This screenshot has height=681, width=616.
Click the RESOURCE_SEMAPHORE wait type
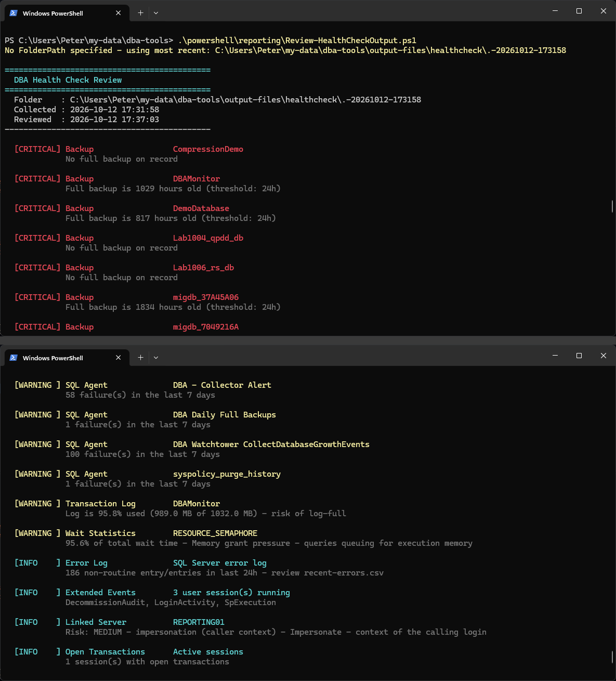[215, 533]
